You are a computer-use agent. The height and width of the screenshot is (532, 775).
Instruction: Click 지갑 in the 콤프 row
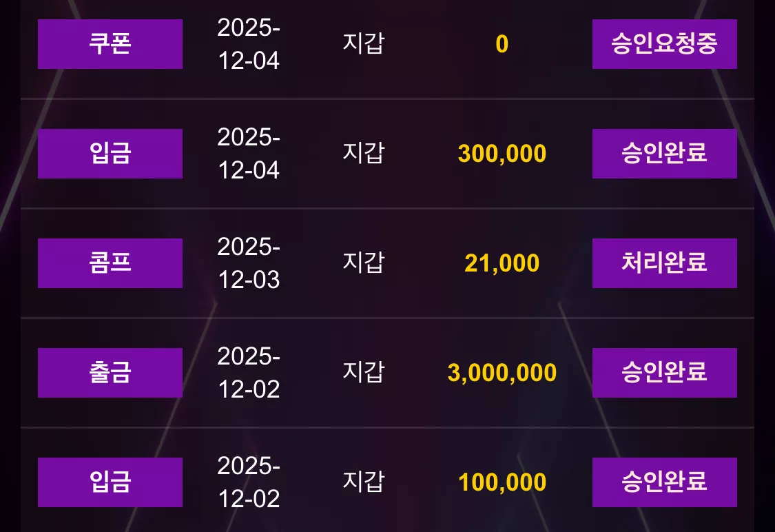click(x=364, y=262)
